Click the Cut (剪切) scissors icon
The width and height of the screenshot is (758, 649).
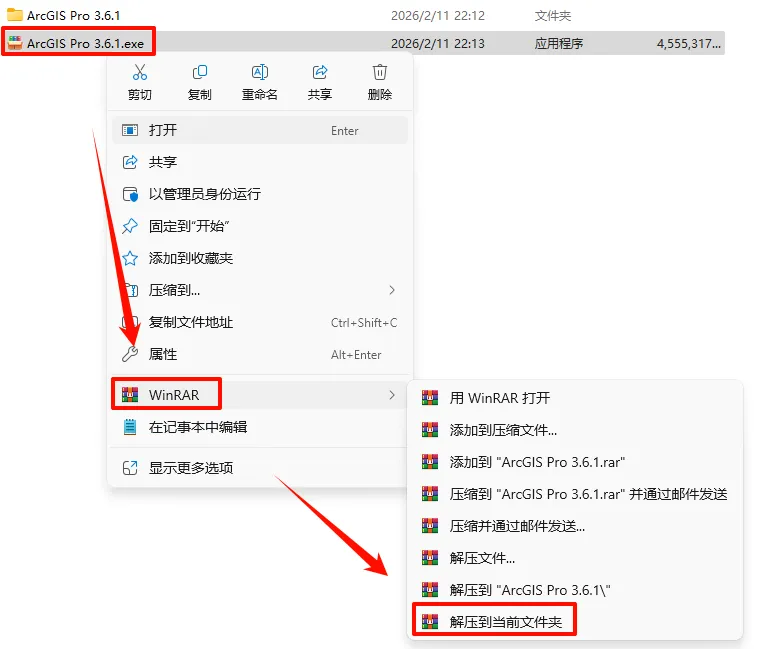pos(140,72)
